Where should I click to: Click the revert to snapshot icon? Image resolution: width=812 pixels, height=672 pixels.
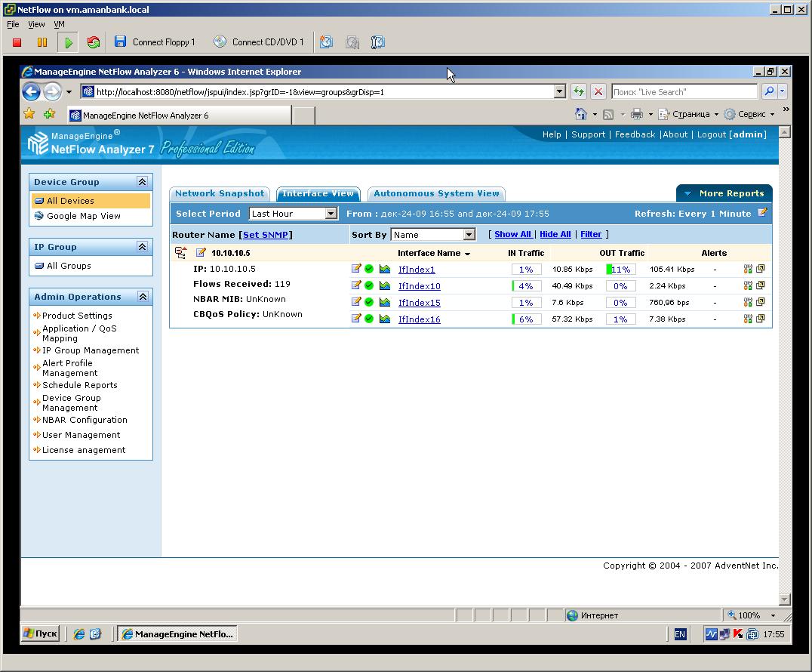pos(352,42)
